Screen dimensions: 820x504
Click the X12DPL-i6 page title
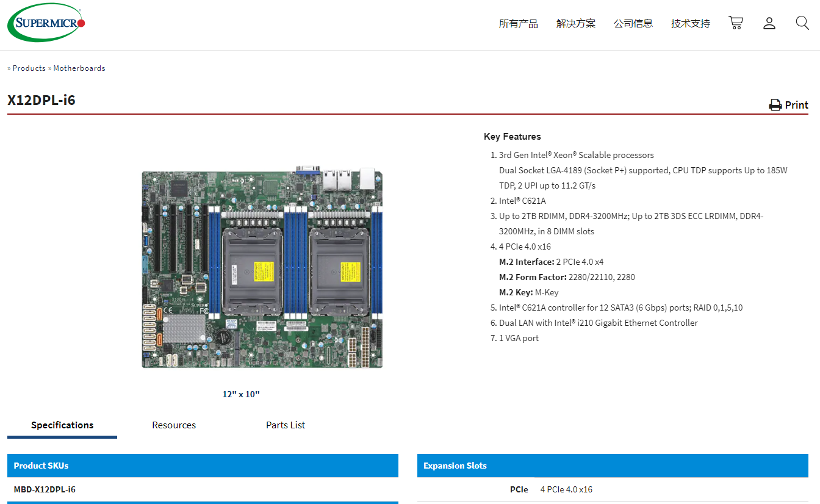point(41,100)
